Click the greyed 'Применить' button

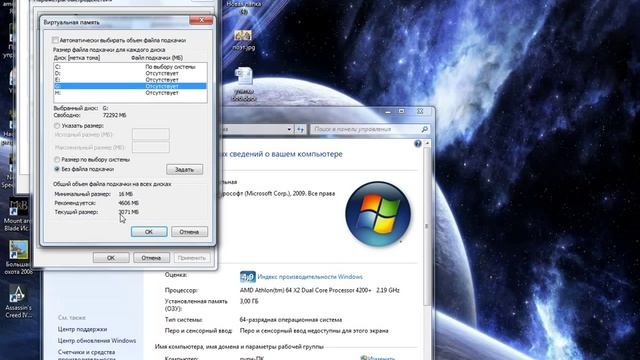(192, 258)
